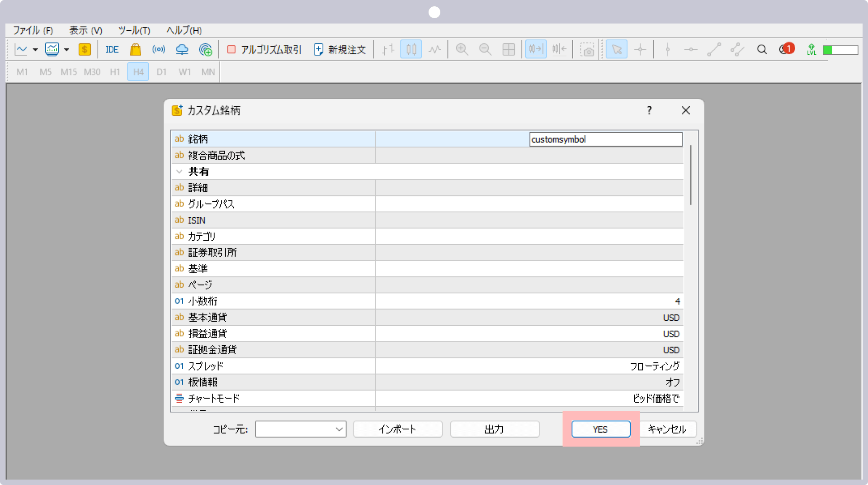Open the VPS cloud hosting icon
The width and height of the screenshot is (868, 485).
182,49
